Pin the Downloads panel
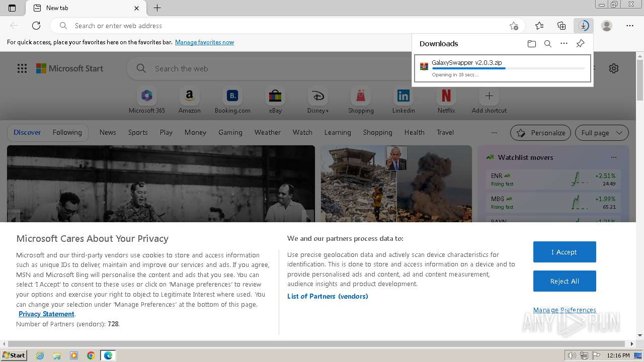This screenshot has height=362, width=644. pyautogui.click(x=580, y=44)
